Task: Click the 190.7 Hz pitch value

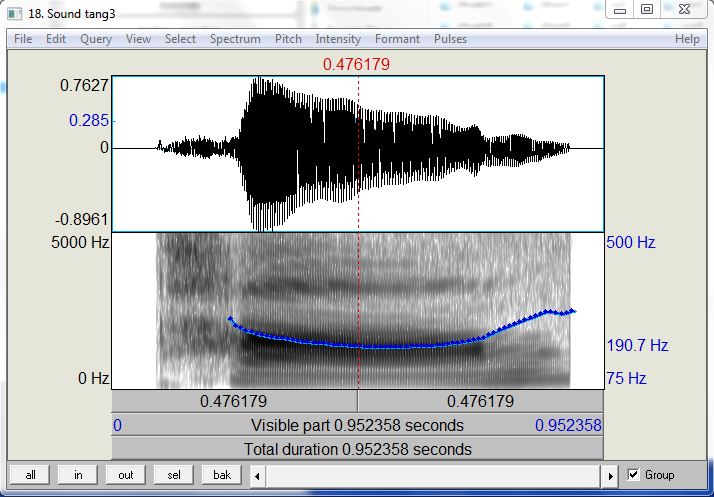Action: (637, 345)
